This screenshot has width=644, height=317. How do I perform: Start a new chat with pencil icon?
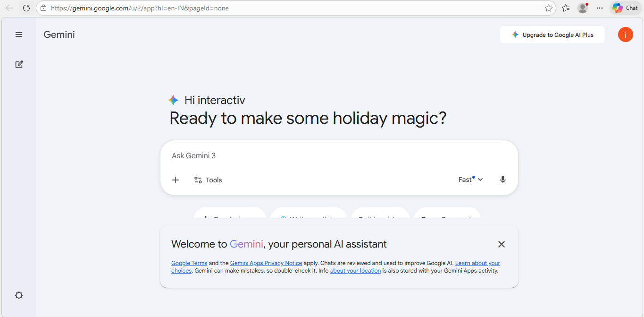coord(19,64)
